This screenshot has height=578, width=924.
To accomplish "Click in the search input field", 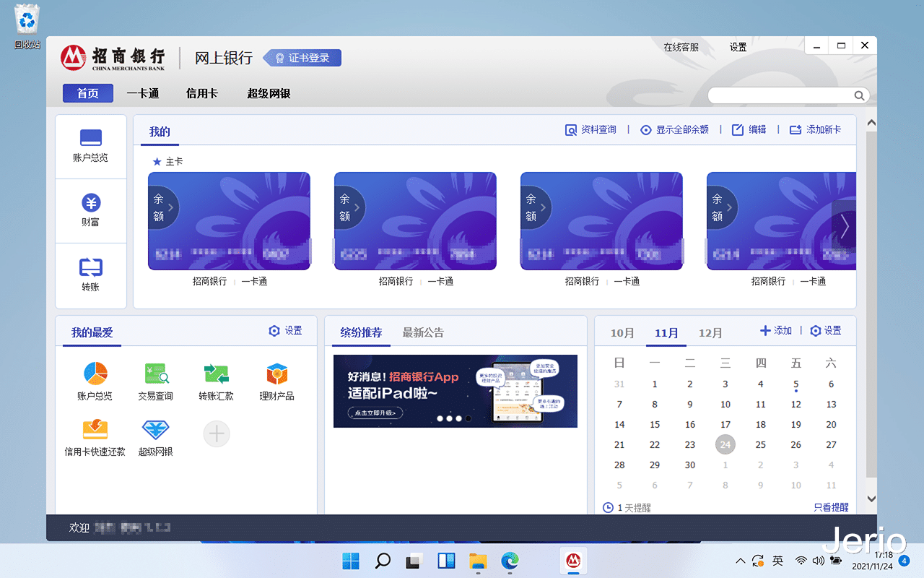I will pos(781,95).
